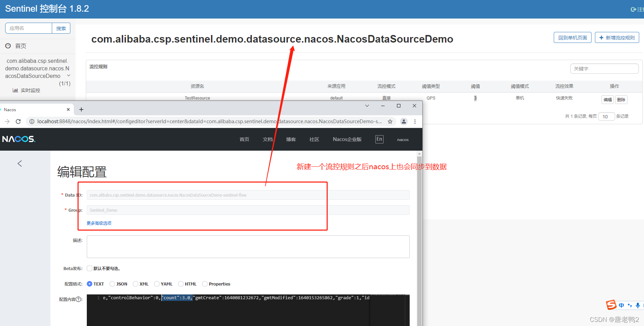Click the home clock icon beside 首页
This screenshot has width=644, height=326.
point(8,46)
